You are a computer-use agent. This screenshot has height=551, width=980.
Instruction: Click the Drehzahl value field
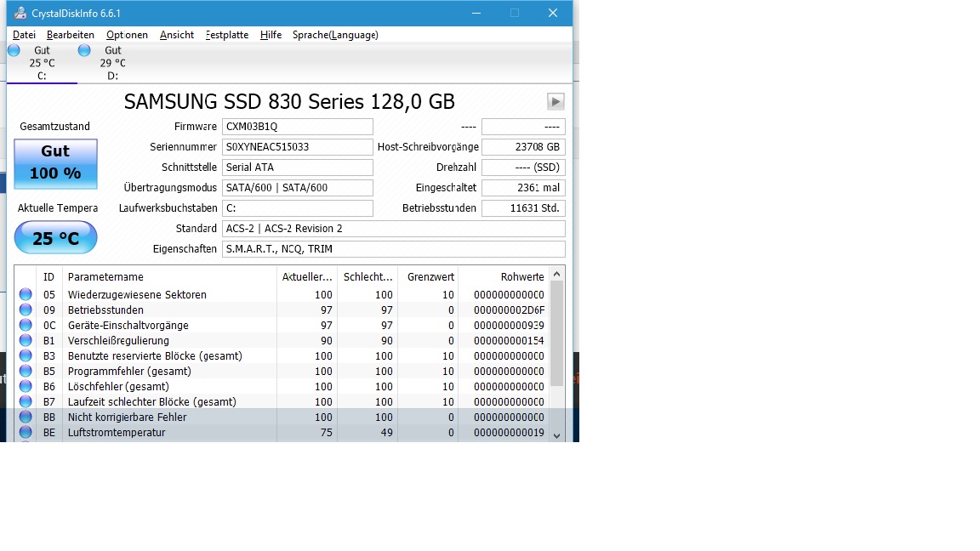pyautogui.click(x=524, y=168)
